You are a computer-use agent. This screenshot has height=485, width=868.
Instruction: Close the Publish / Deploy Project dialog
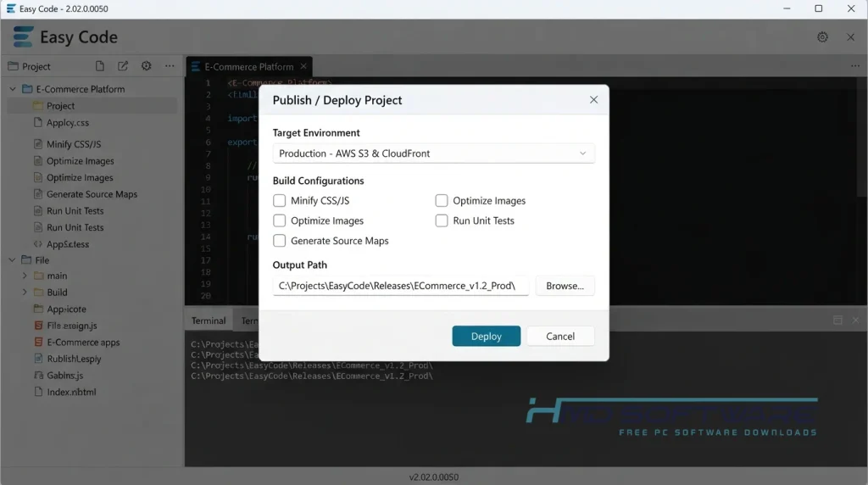[593, 100]
